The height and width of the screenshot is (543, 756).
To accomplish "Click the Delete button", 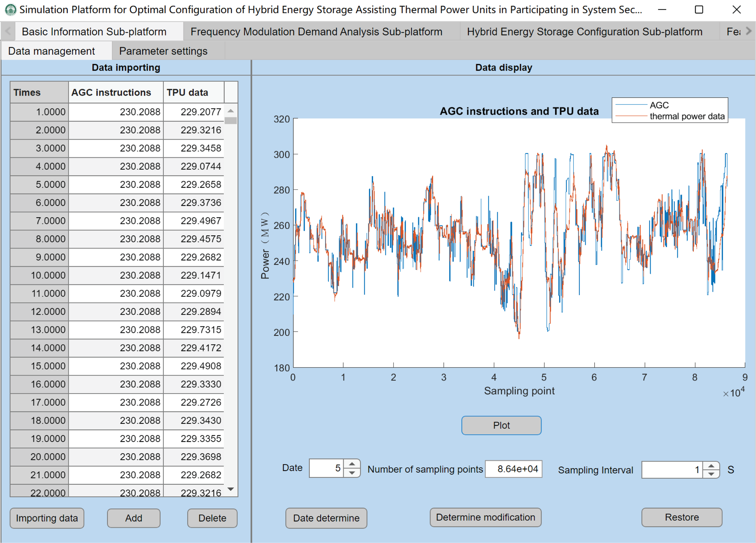I will point(212,518).
